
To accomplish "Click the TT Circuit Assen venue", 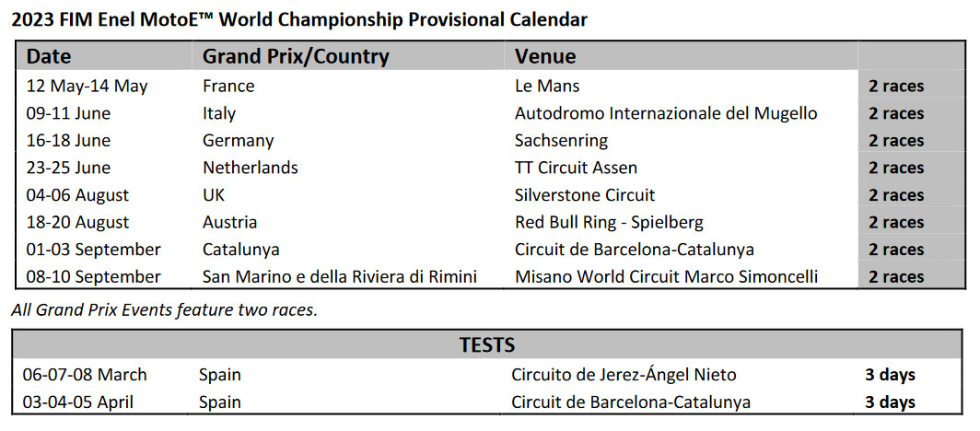I will pyautogui.click(x=576, y=168).
